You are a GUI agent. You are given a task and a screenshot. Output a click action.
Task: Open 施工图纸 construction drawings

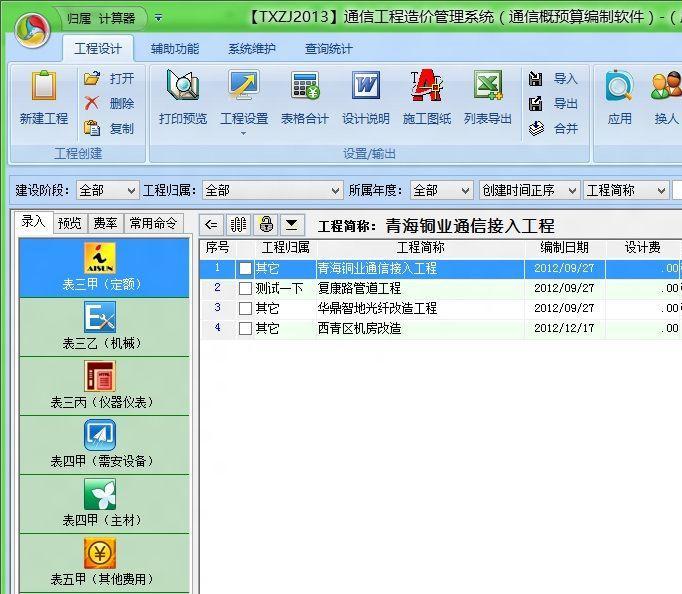pyautogui.click(x=427, y=98)
